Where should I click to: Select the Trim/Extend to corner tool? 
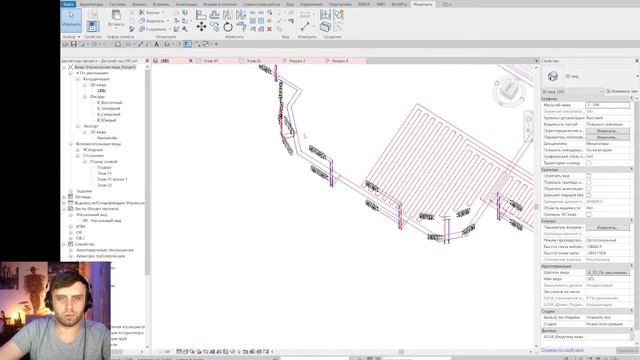[x=241, y=27]
